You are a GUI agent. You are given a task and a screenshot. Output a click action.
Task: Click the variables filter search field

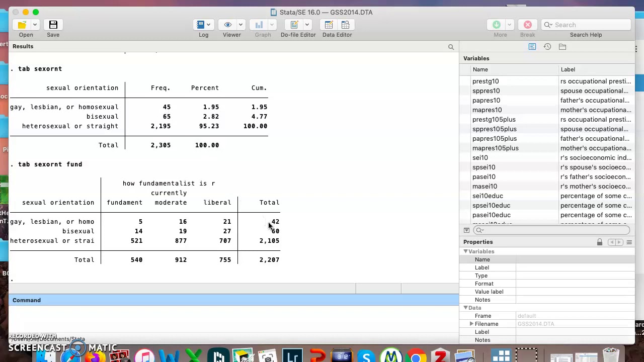551,230
